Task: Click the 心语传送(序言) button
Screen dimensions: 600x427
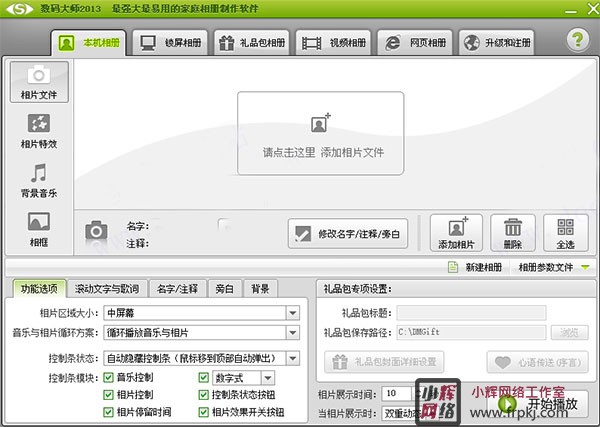Action: click(538, 362)
